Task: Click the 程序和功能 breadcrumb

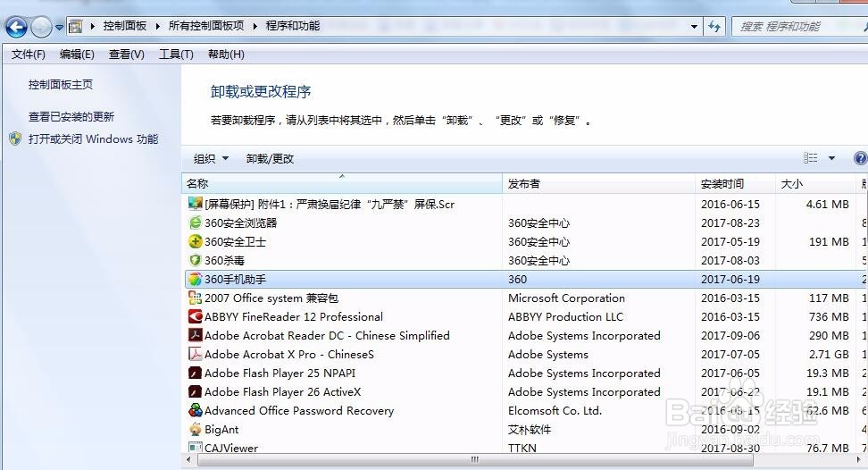Action: click(x=293, y=26)
